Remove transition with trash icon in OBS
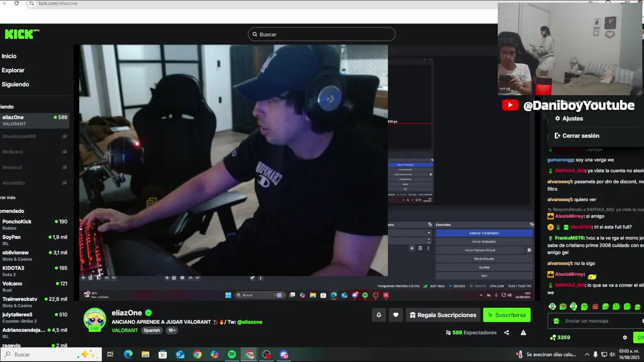This screenshot has width=644, height=362. pos(420,248)
